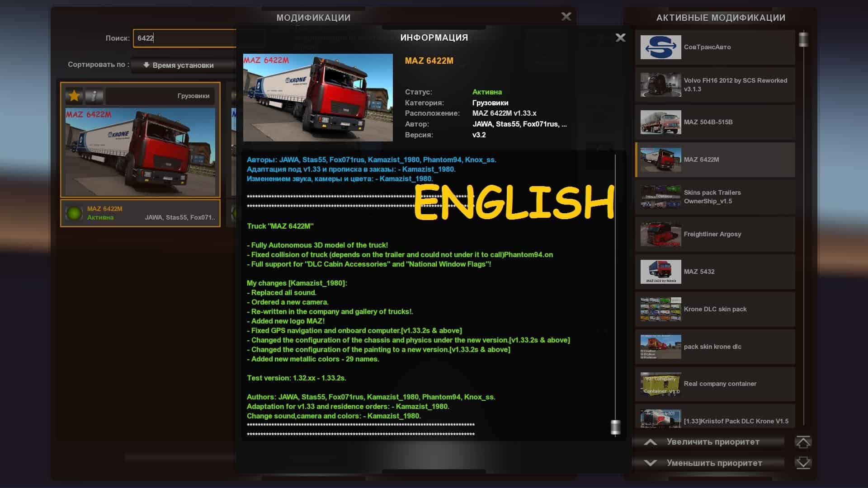This screenshot has width=868, height=488.
Task: Select Volvo FH16 2012 by SCS Reworked mod
Action: point(715,84)
